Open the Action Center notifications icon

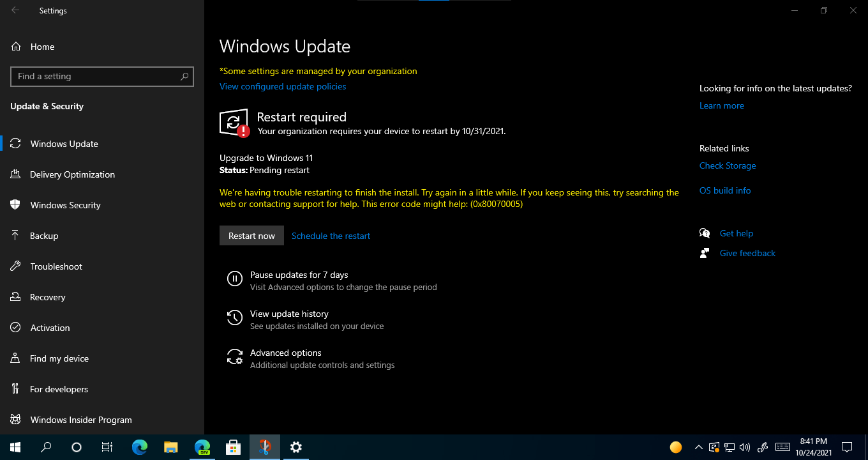(847, 447)
